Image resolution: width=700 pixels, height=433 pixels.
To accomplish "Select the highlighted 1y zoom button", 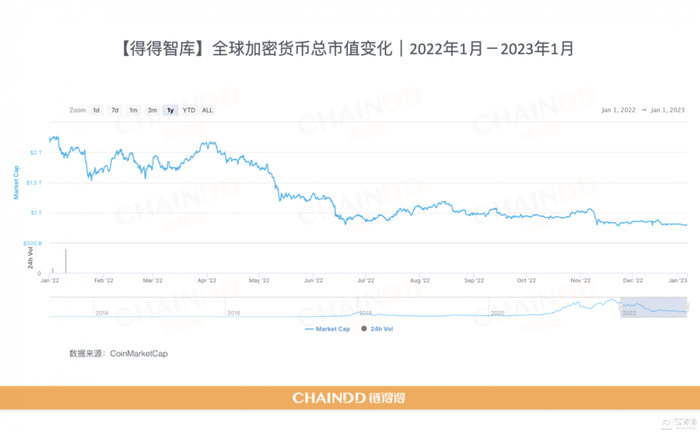I will 171,110.
